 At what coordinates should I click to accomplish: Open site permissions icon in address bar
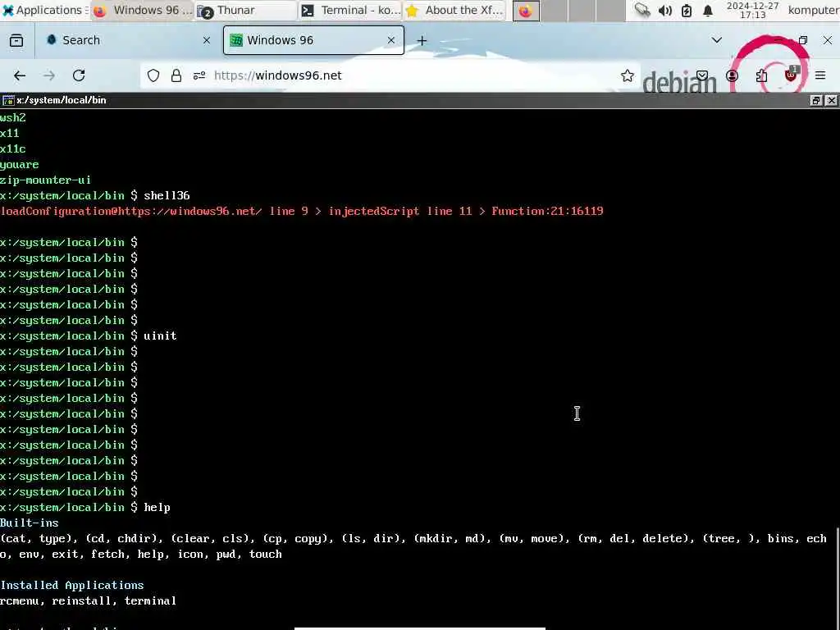pyautogui.click(x=199, y=75)
